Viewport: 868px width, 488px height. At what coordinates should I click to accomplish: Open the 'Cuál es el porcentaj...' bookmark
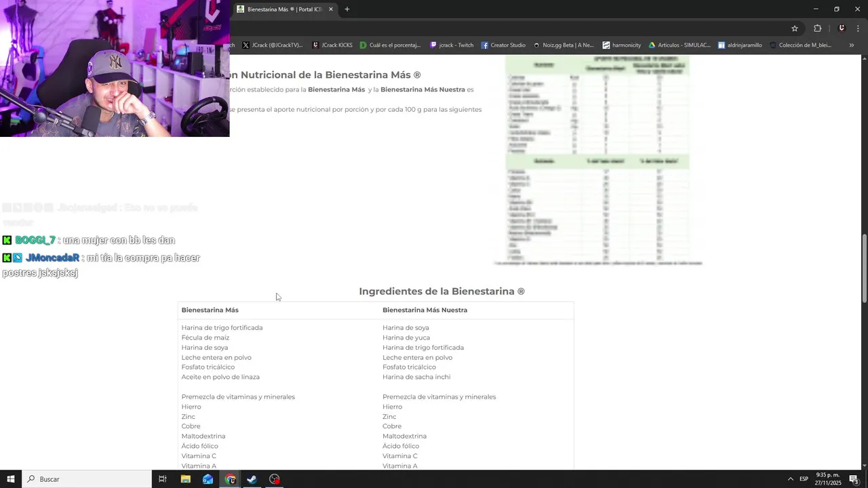pos(391,45)
